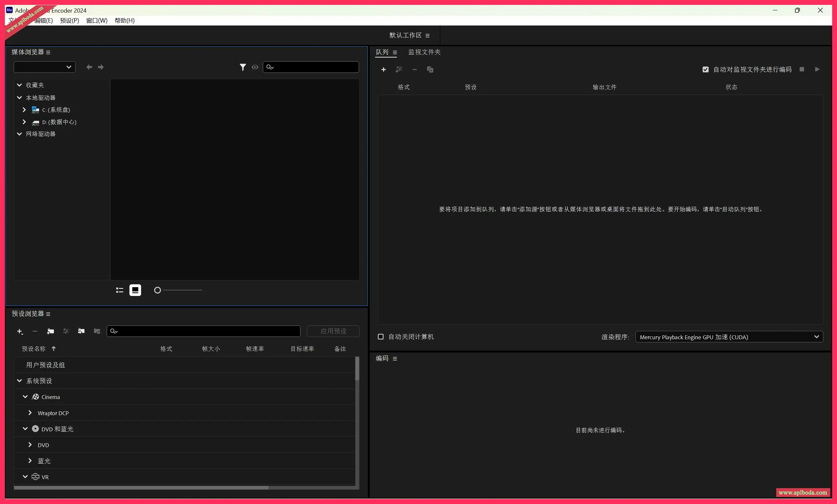Open the renderer Mercury Playback Engine dropdown

click(729, 337)
